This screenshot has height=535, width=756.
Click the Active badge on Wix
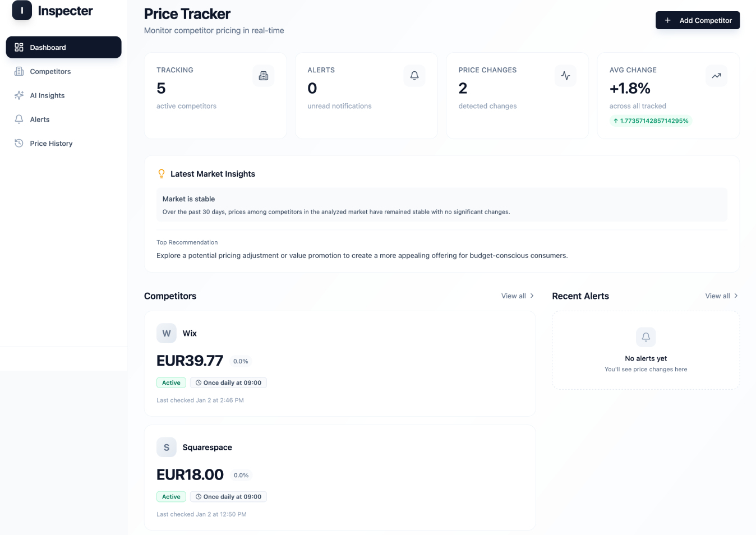click(x=171, y=383)
